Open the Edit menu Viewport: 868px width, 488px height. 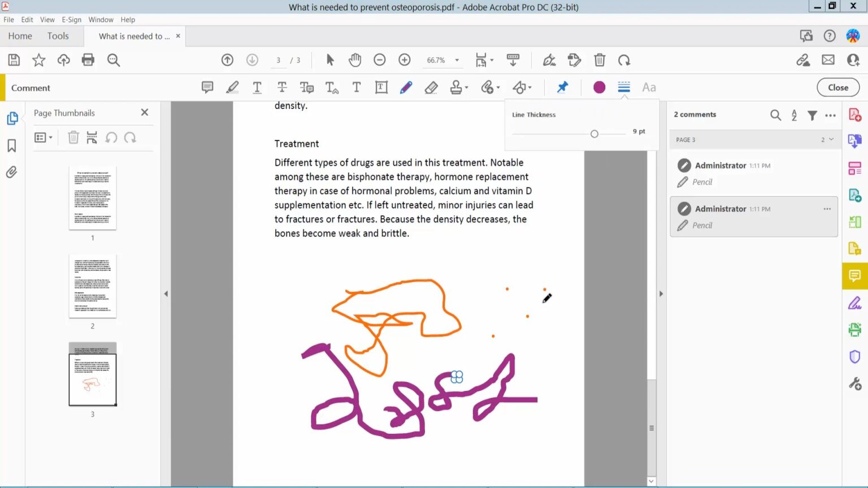tap(27, 19)
